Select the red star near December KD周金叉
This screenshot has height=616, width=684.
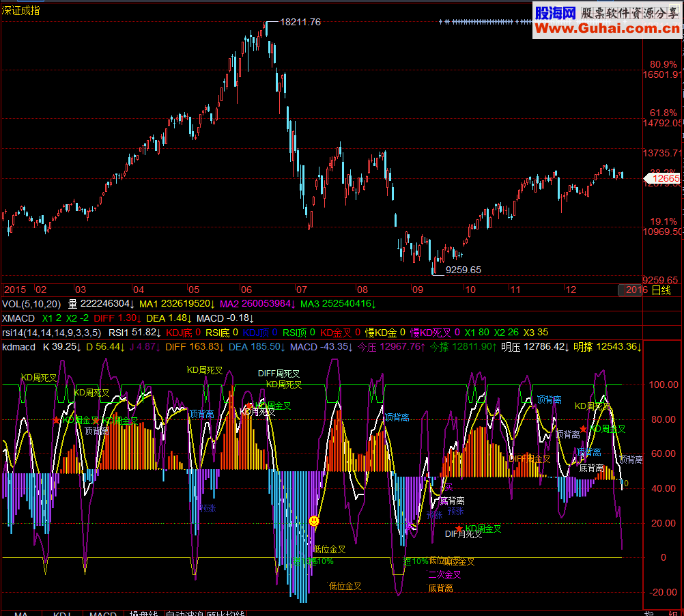(583, 429)
